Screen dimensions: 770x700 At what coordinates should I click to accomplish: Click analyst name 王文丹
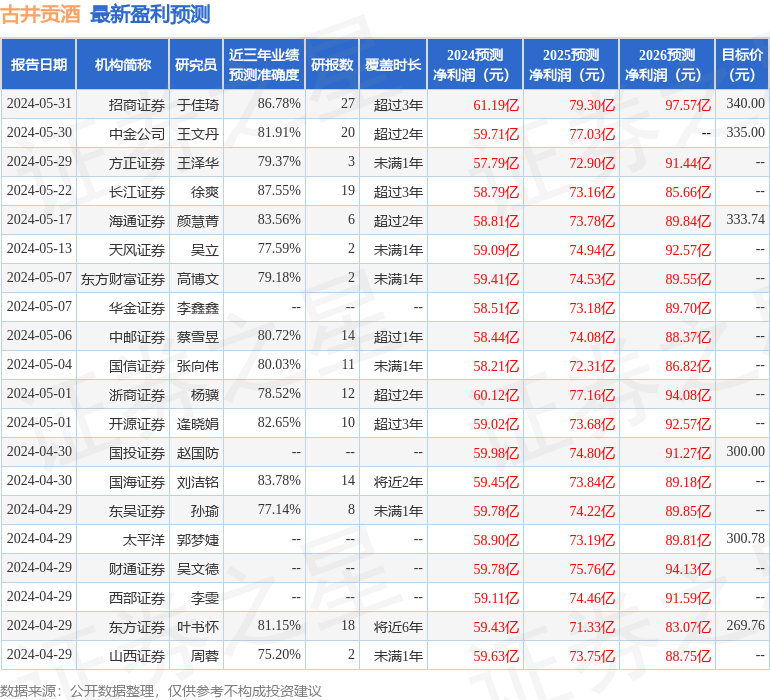click(197, 134)
